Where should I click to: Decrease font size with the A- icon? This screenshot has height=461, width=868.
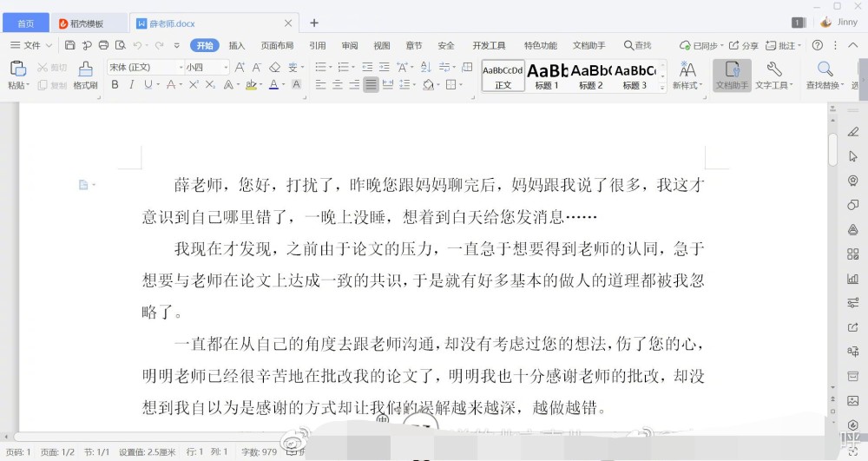point(257,67)
